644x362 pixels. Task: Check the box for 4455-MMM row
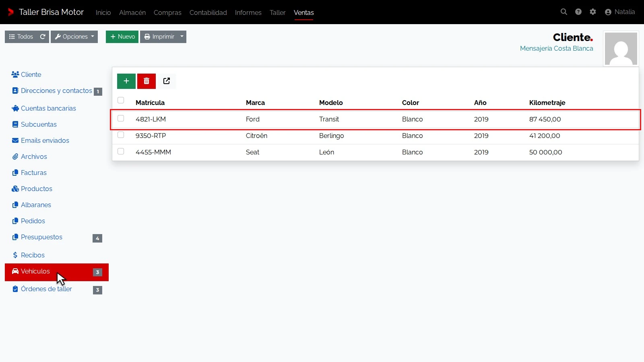coord(121,151)
